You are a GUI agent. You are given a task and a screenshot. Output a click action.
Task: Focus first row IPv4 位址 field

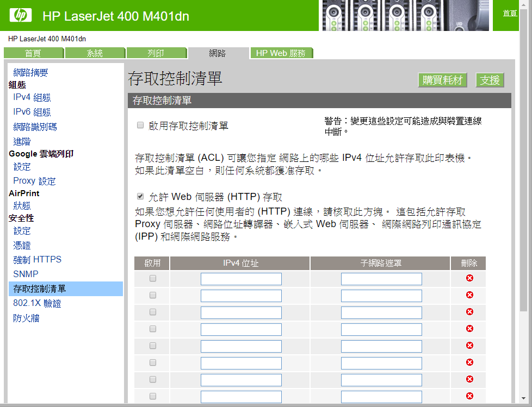point(241,279)
